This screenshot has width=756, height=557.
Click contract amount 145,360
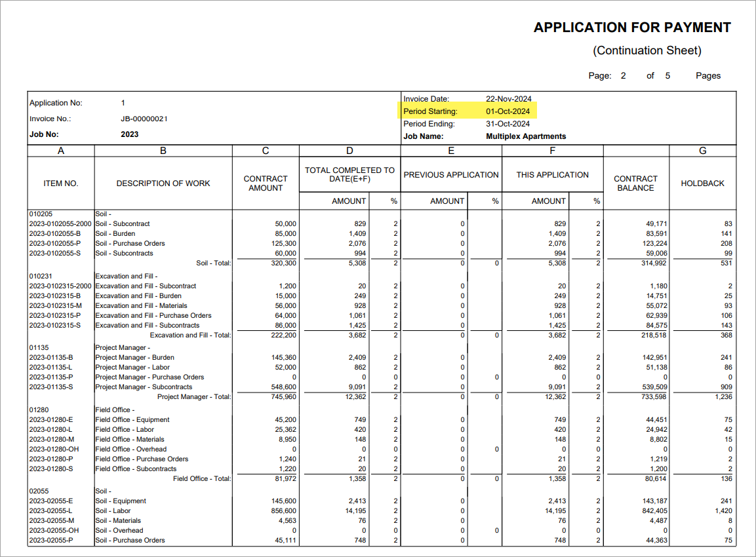284,358
